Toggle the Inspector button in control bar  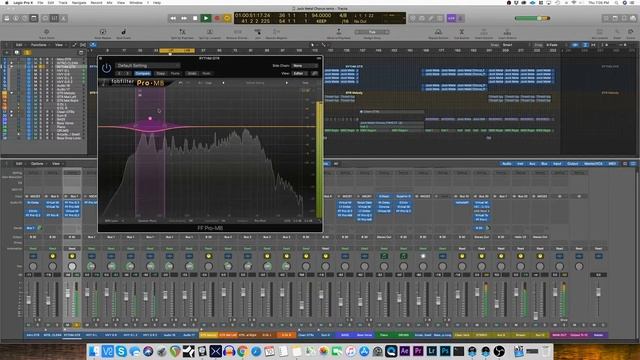(16, 18)
